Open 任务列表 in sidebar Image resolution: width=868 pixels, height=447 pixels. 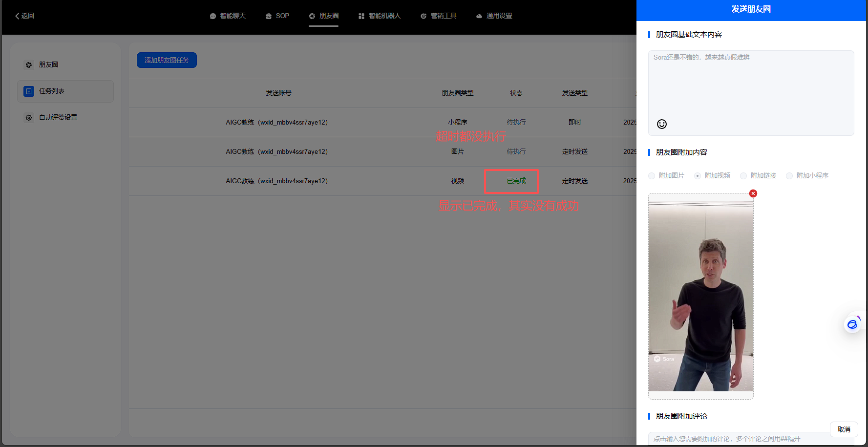pos(52,91)
